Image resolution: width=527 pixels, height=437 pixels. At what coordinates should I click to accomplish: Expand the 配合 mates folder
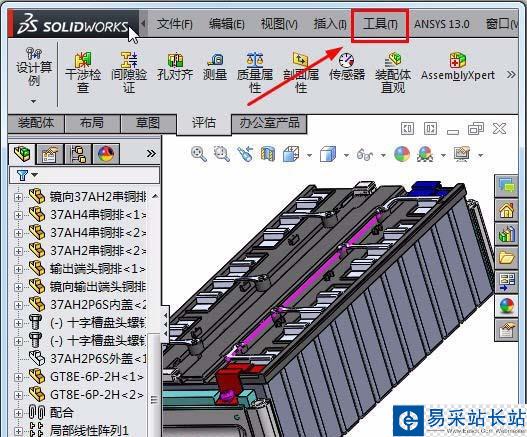pos(18,413)
